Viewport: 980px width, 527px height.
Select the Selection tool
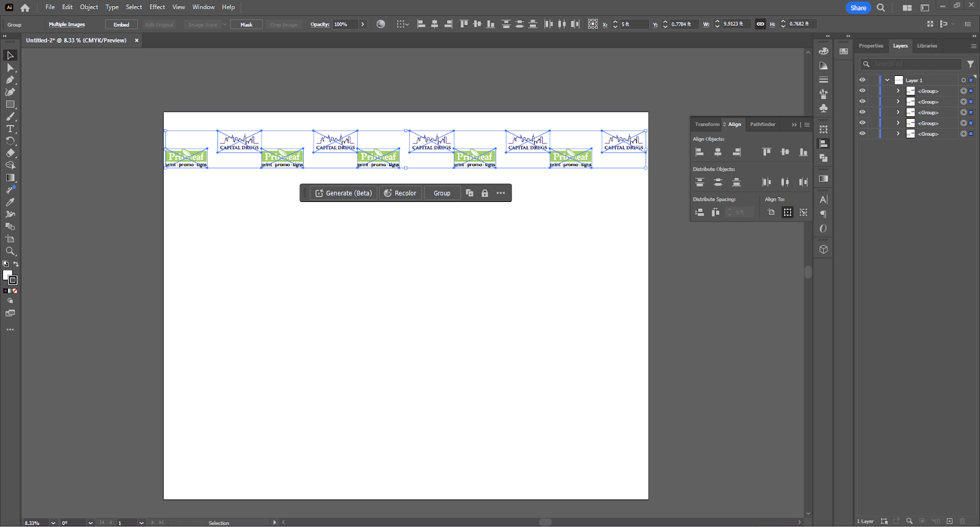tap(10, 55)
